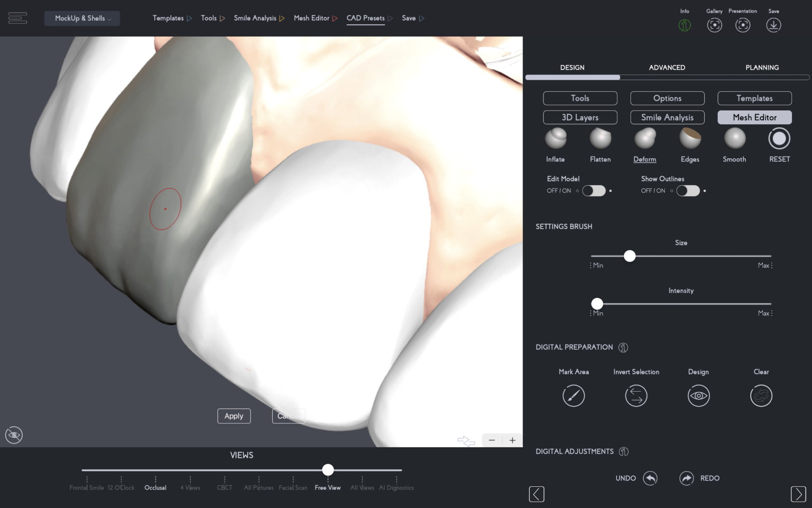The width and height of the screenshot is (812, 508).
Task: Toggle model visibility with the eye icon
Action: [x=14, y=435]
